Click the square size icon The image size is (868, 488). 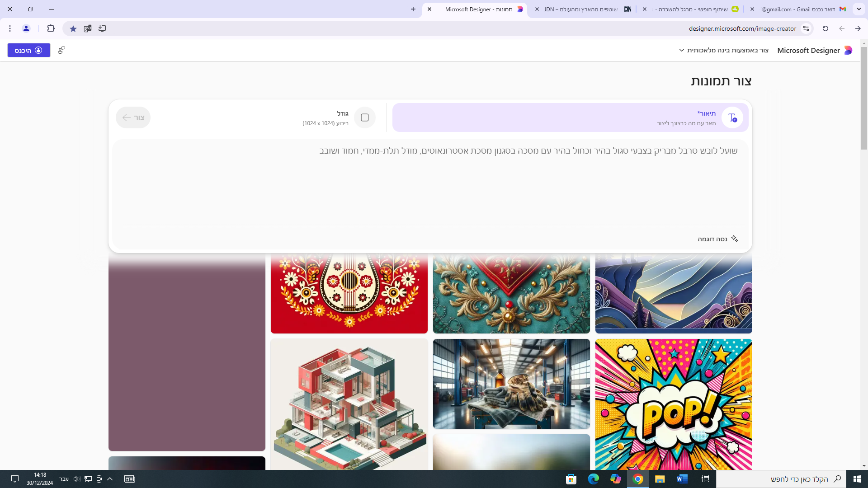click(365, 117)
